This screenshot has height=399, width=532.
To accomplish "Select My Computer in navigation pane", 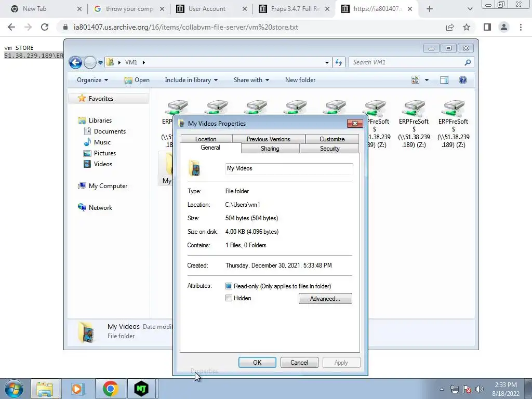I will coord(108,186).
